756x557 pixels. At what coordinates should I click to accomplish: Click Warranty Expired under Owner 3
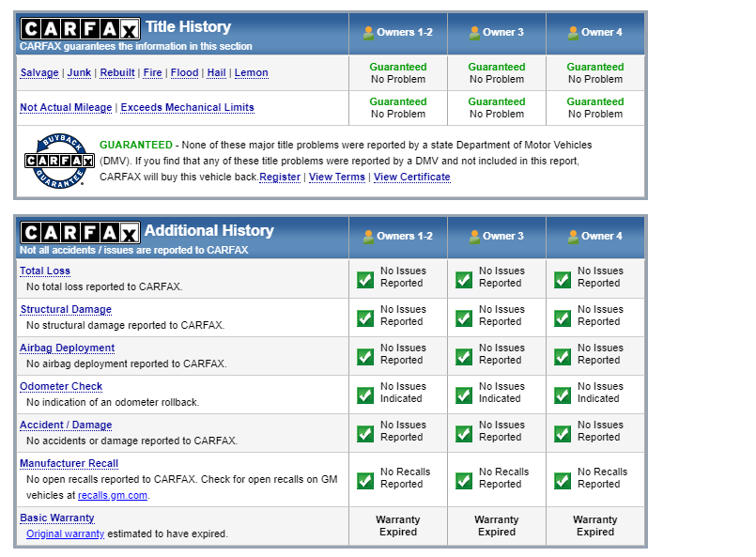tap(497, 526)
